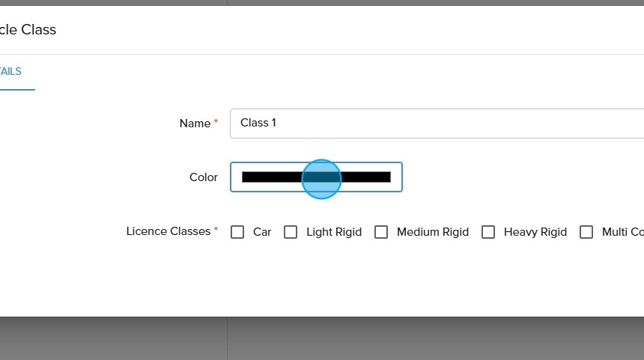644x360 pixels.
Task: Click the red asterisk beside Licence Classes
Action: click(216, 230)
